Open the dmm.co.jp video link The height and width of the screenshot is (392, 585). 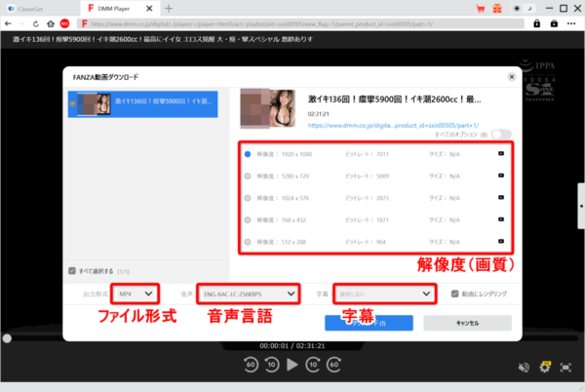point(393,126)
